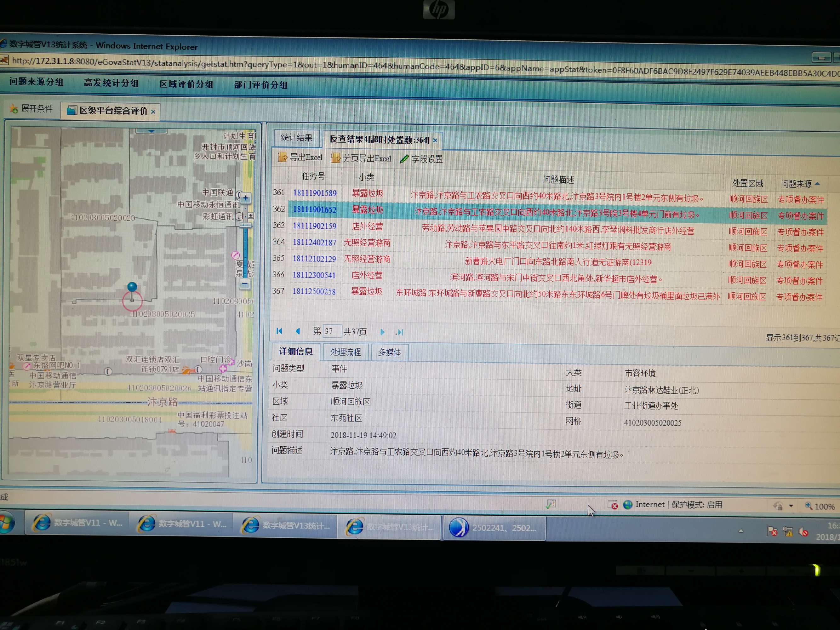Open task number 18111901652
This screenshot has width=840, height=630.
(314, 209)
